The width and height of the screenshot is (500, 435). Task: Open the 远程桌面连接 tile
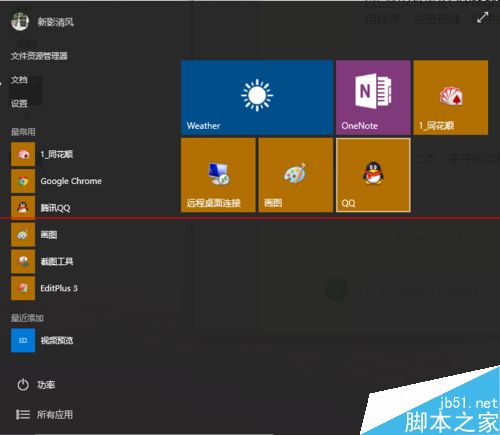[218, 175]
